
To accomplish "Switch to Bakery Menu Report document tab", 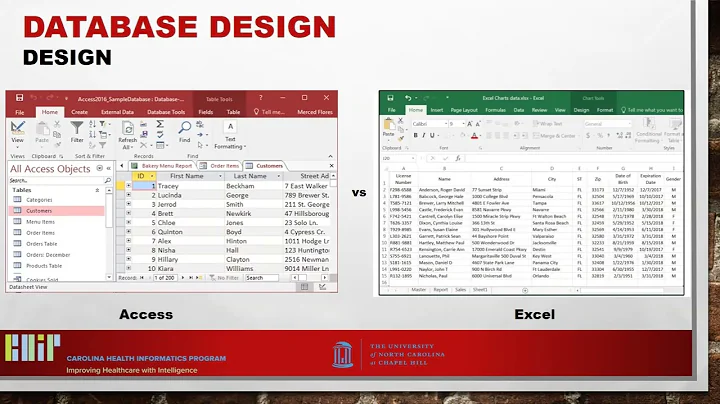I will 162,166.
